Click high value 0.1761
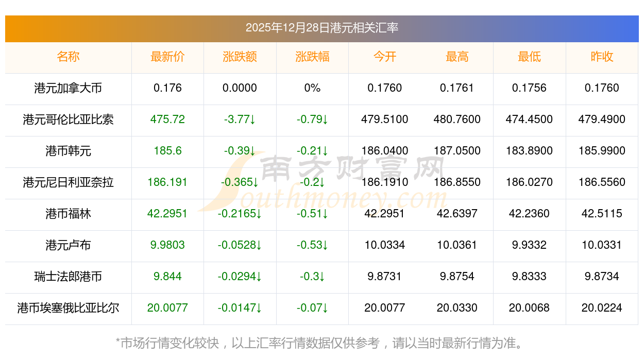The width and height of the screenshot is (644, 359). [457, 88]
